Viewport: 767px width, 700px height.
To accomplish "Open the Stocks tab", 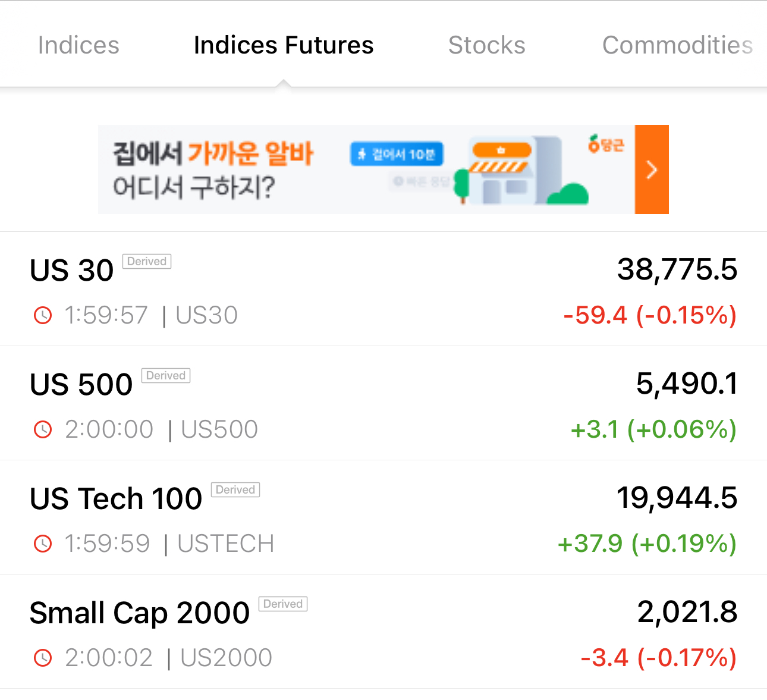I will pyautogui.click(x=486, y=45).
